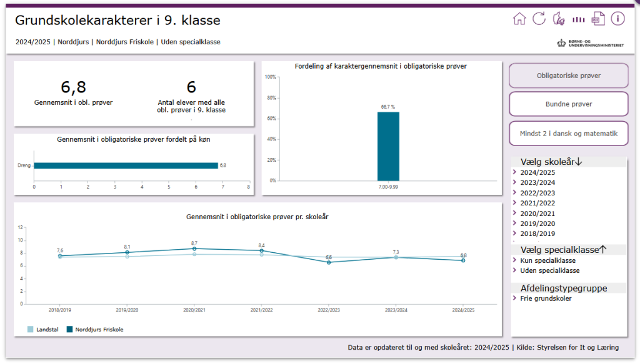Image resolution: width=640 pixels, height=364 pixels.
Task: Switch to Obligatoriske prøver view
Action: pyautogui.click(x=569, y=76)
